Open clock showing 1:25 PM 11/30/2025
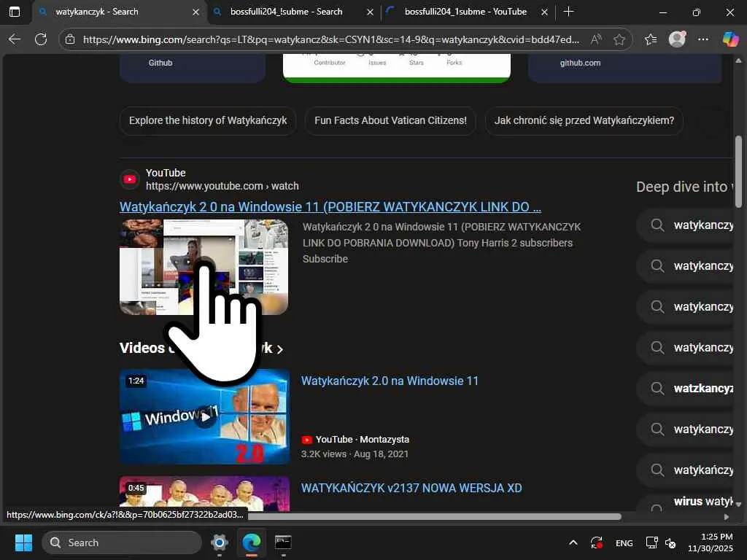Viewport: 747px width, 560px height. tap(710, 542)
